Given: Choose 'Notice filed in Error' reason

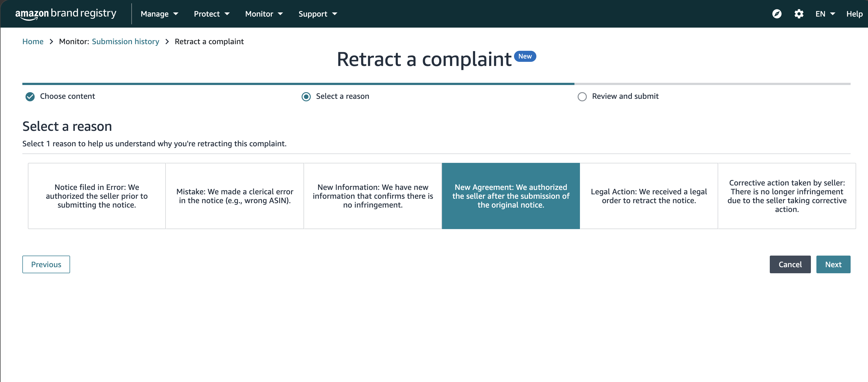Looking at the screenshot, I should pyautogui.click(x=97, y=196).
